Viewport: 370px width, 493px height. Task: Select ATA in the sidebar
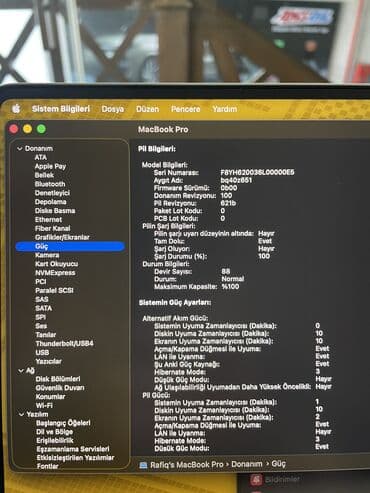pos(41,157)
